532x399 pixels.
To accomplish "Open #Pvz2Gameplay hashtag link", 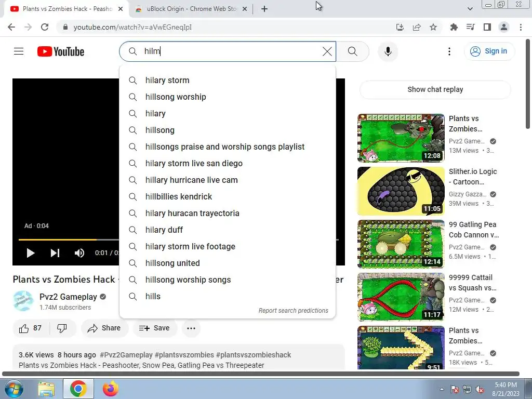I will tap(126, 355).
